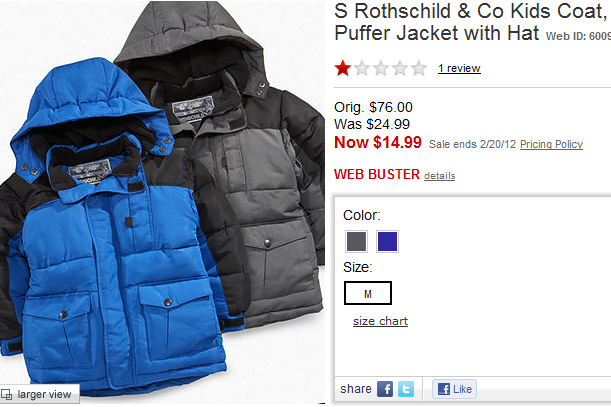Open the 1 review link
The width and height of the screenshot is (611, 407).
459,69
